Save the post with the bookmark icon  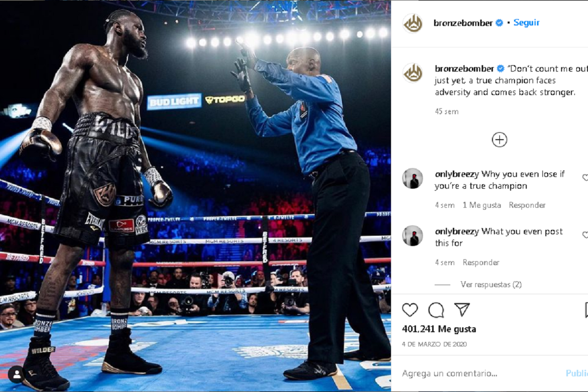pyautogui.click(x=586, y=310)
